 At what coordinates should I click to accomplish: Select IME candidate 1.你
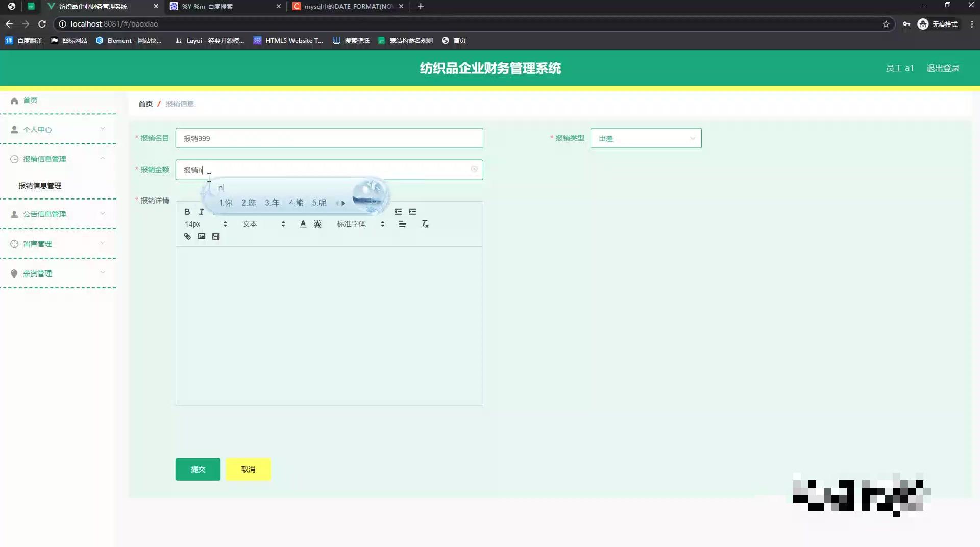point(226,203)
